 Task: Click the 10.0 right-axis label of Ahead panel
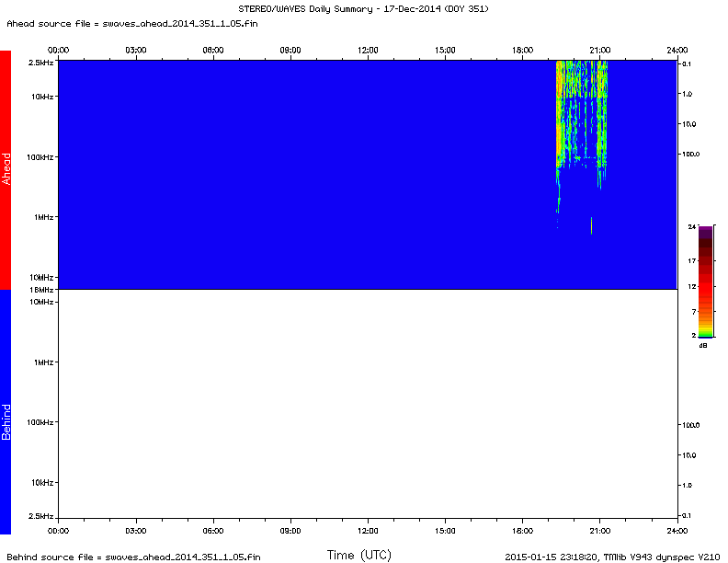pyautogui.click(x=688, y=124)
